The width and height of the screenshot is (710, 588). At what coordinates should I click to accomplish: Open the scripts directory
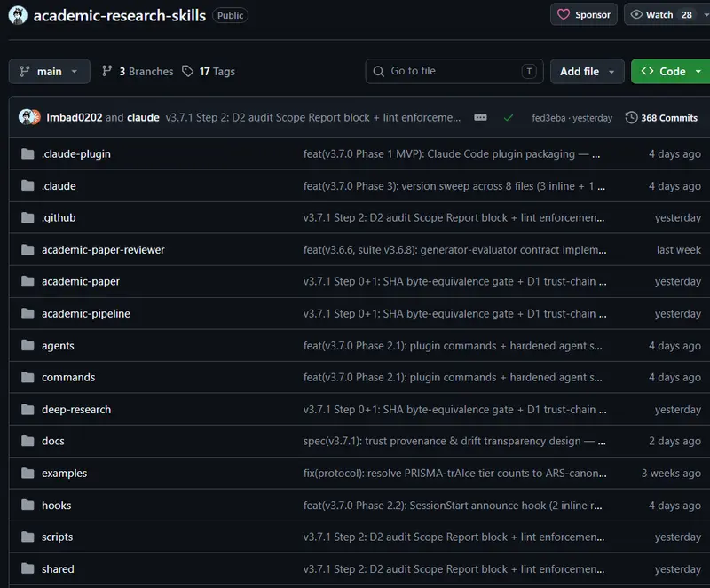(57, 537)
